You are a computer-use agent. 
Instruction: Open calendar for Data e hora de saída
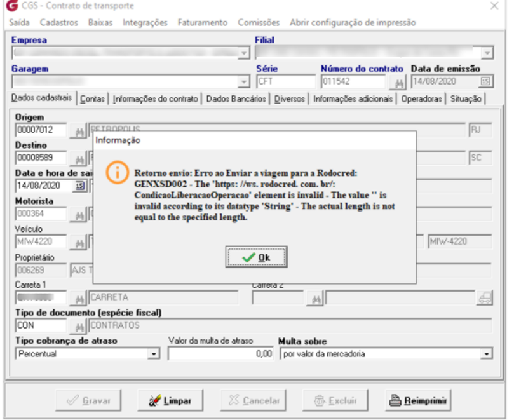[79, 186]
